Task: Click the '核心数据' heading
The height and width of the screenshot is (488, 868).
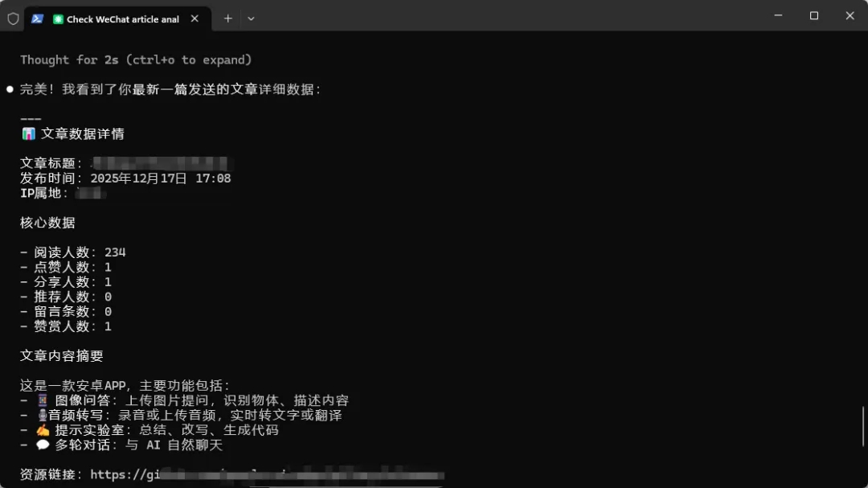Action: [47, 223]
